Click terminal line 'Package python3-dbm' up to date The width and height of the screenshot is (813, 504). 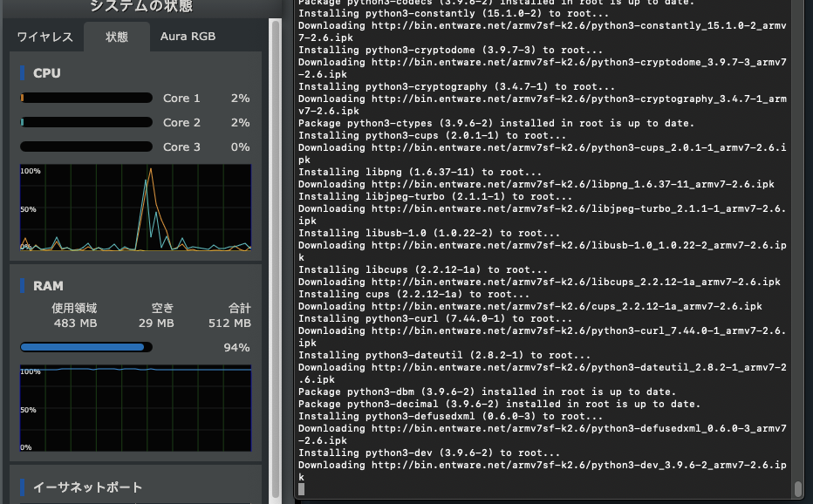coord(487,392)
